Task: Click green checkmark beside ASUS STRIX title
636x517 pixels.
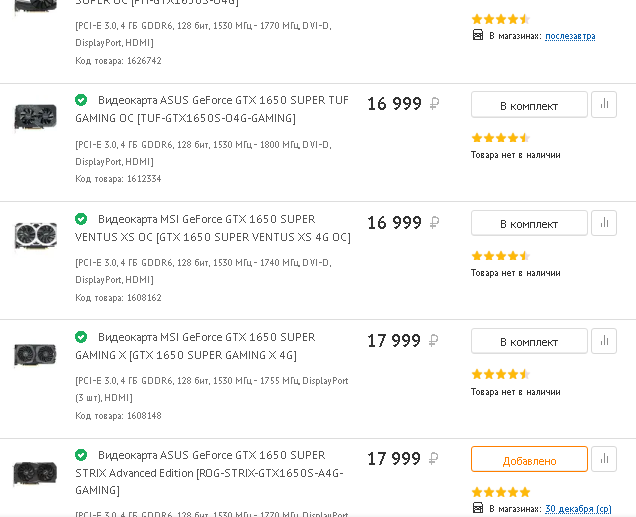Action: [81, 455]
